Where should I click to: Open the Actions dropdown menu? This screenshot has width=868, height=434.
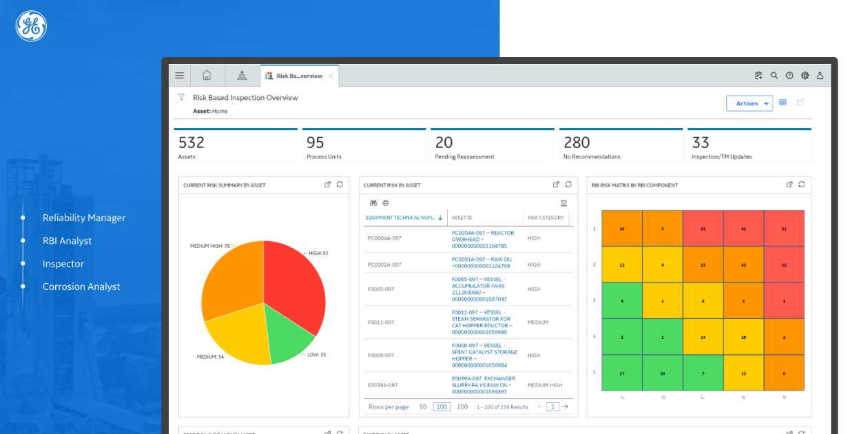[x=750, y=103]
